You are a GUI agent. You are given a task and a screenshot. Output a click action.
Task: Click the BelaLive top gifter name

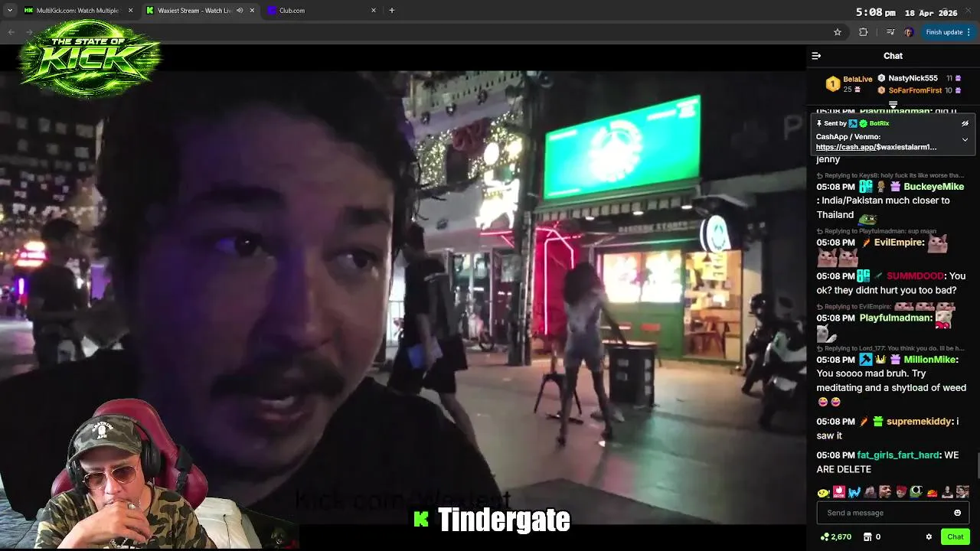pyautogui.click(x=857, y=79)
